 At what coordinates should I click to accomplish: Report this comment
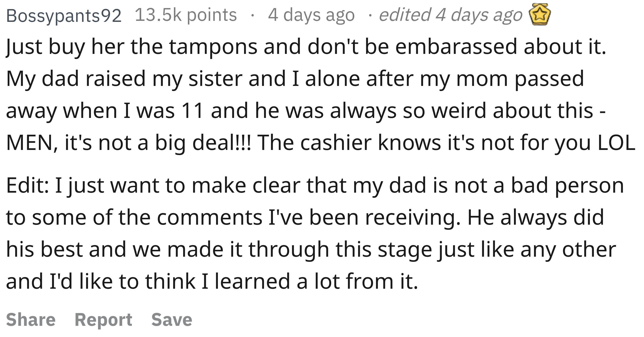(x=103, y=320)
